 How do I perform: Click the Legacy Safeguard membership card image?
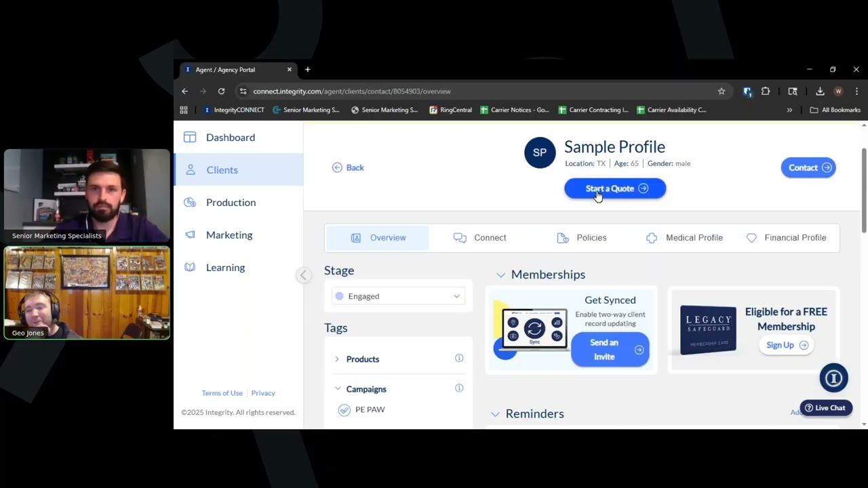(708, 330)
